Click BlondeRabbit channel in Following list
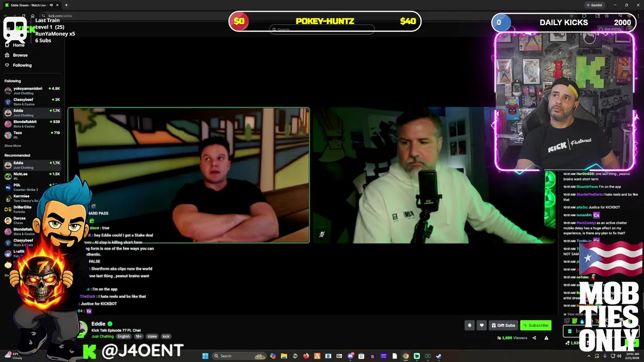 pos(32,124)
